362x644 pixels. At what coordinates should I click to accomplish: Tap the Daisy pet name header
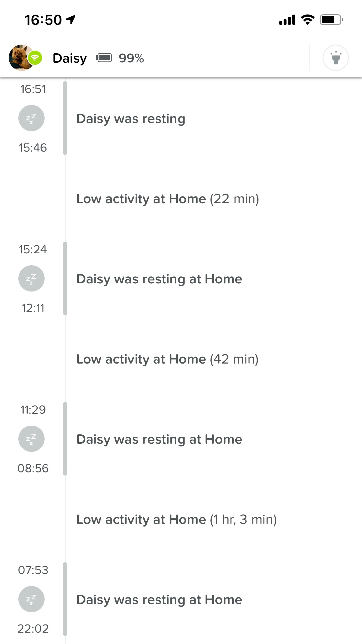point(70,58)
